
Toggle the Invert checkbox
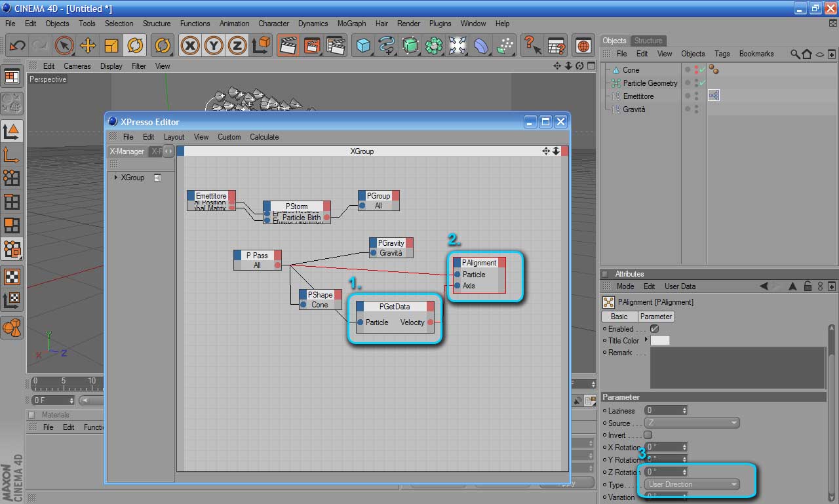tap(648, 435)
